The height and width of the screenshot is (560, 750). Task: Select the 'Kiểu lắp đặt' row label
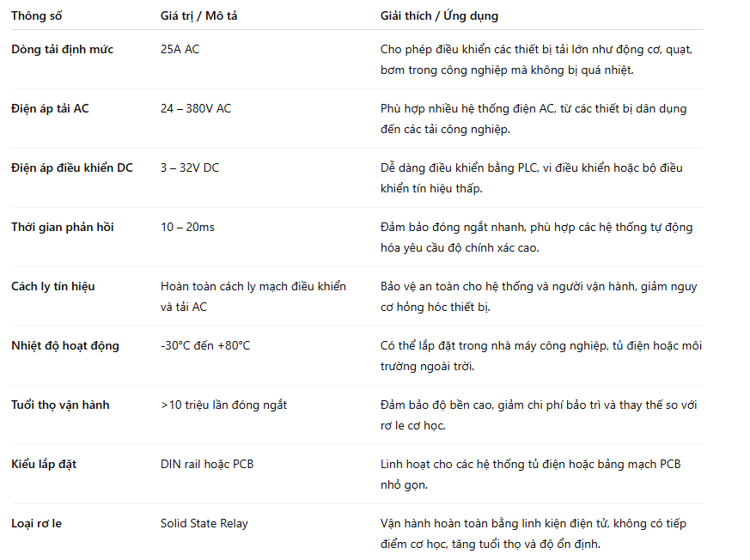pos(44,465)
